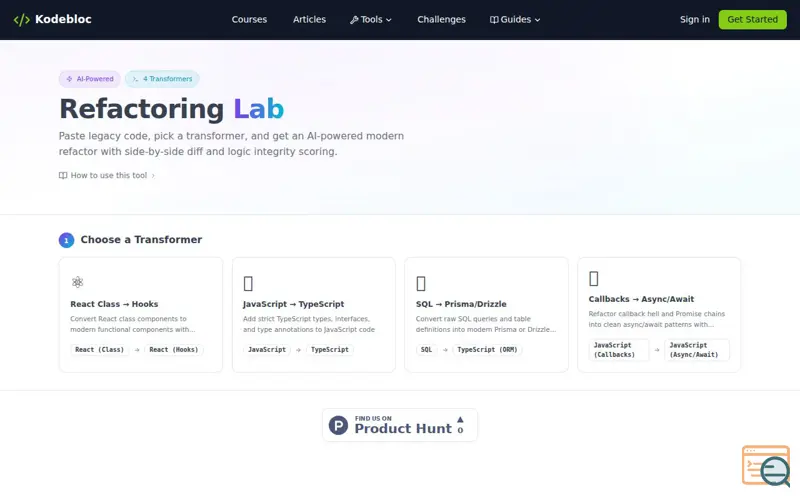Click the arrow between SQL and TypeScript (ORM)

tap(445, 350)
